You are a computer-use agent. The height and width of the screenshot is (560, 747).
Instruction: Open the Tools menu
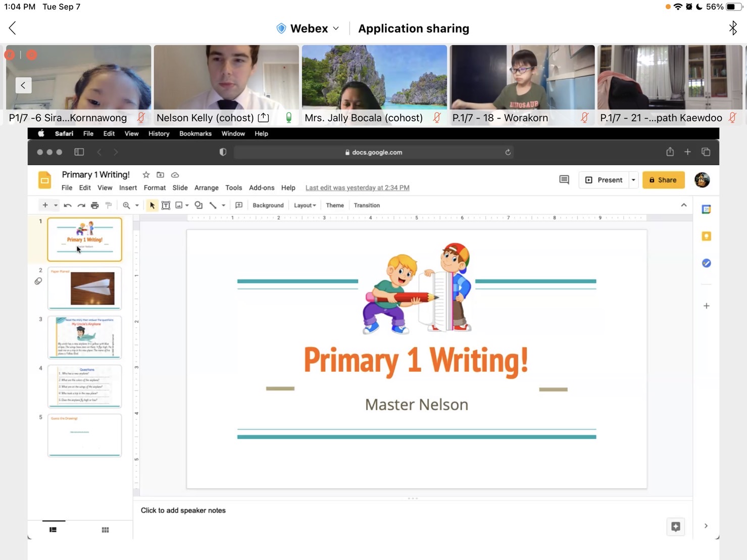233,188
